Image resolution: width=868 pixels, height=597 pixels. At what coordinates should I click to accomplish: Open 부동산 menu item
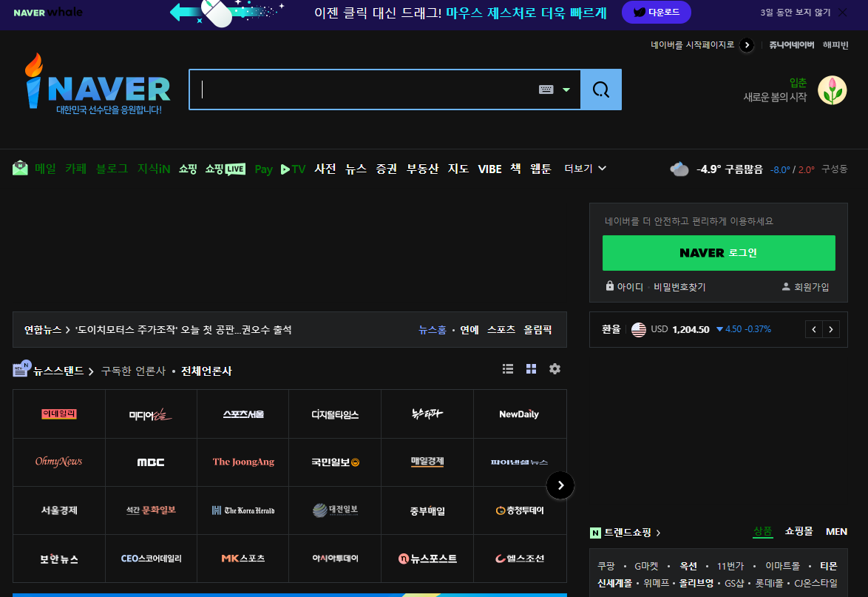422,169
